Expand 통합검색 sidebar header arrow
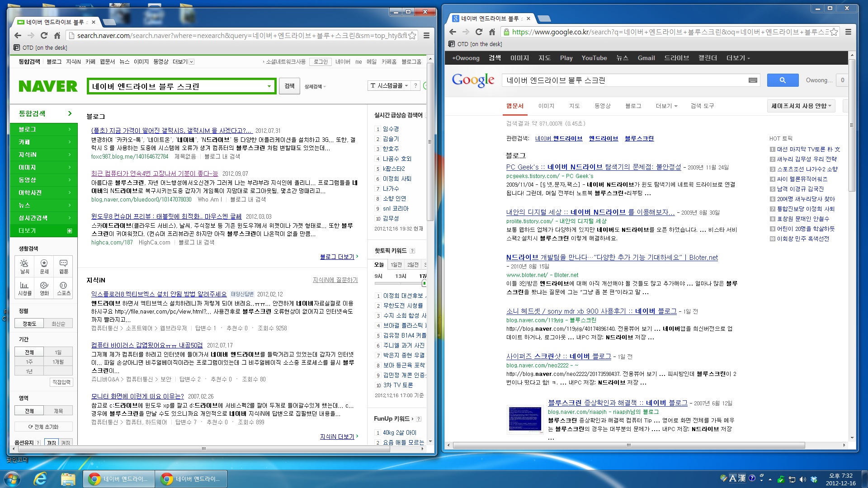 pyautogui.click(x=70, y=113)
